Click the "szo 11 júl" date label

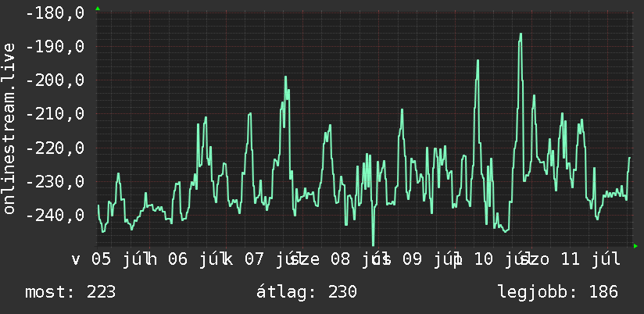571,260
